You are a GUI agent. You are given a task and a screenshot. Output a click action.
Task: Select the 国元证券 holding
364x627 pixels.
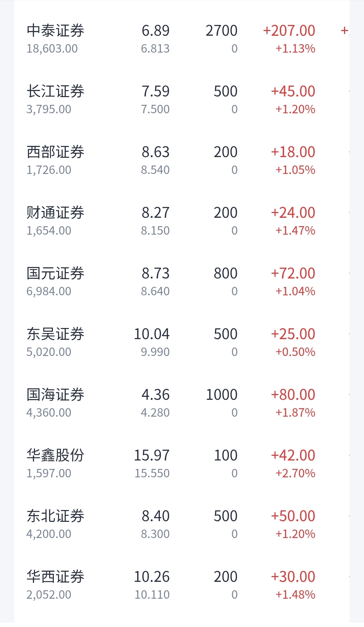click(x=182, y=281)
